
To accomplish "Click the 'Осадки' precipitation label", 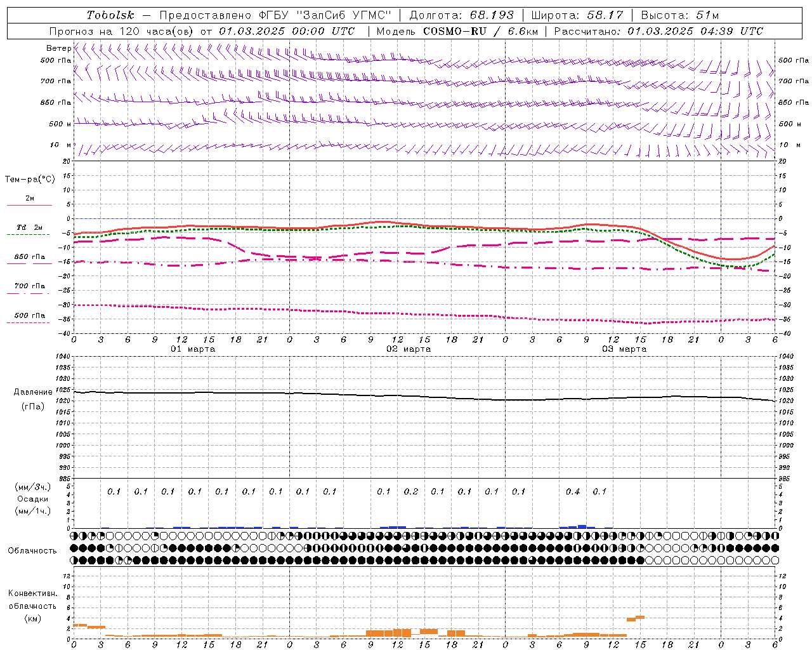I will point(33,499).
